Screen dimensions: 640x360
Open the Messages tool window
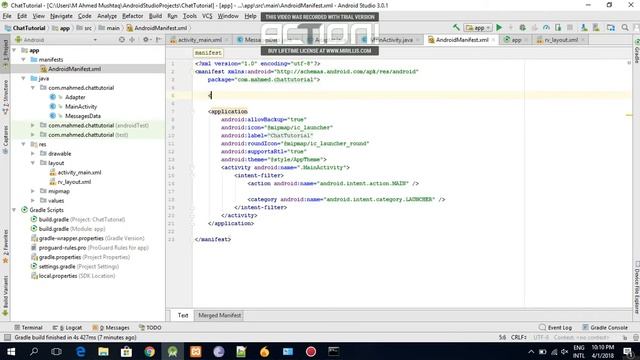[111, 327]
